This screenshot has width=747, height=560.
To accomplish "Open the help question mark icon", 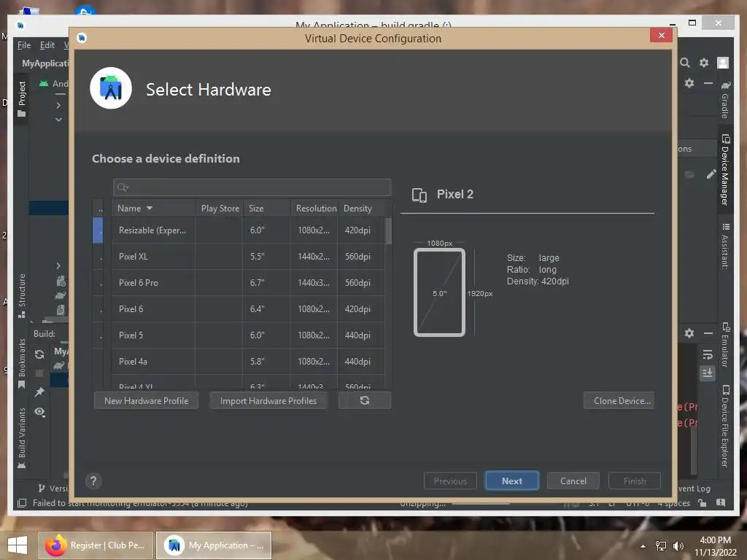I will [93, 481].
